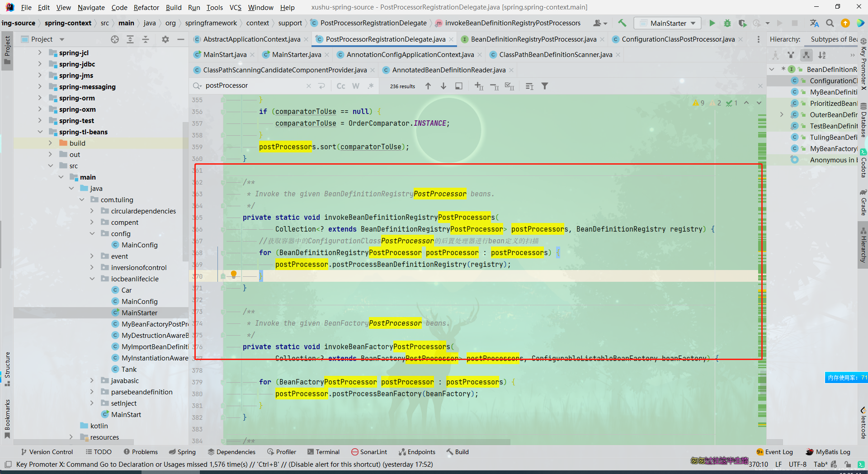Build the project with the hammer icon
Screen dimensions: 868x474
pyautogui.click(x=623, y=23)
